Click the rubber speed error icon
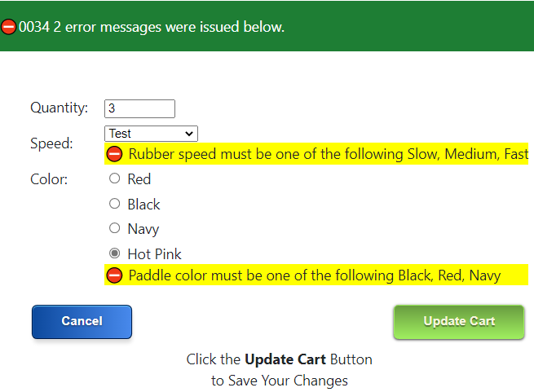The height and width of the screenshot is (392, 534). click(115, 154)
